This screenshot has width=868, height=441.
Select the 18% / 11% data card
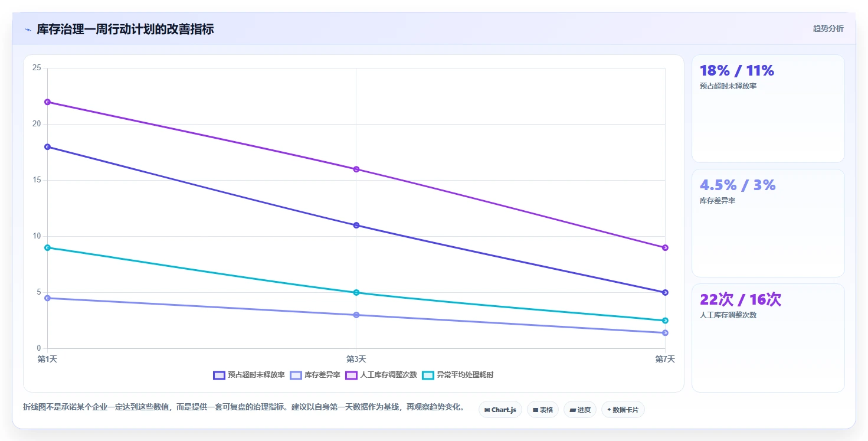click(x=768, y=109)
